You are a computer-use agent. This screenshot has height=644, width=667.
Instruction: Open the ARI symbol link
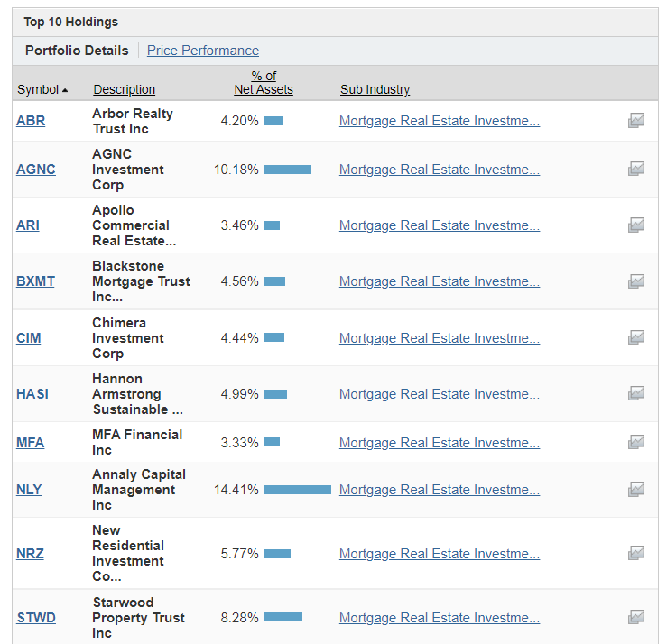[x=28, y=225]
